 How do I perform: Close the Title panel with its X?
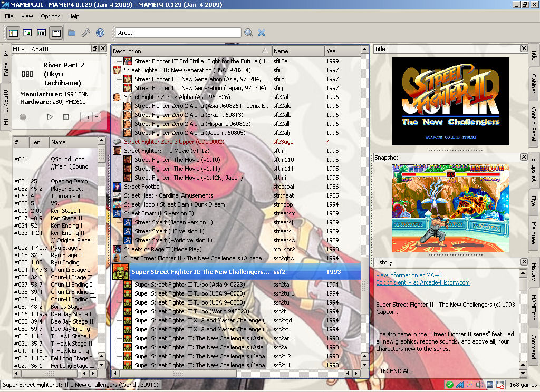coord(524,48)
